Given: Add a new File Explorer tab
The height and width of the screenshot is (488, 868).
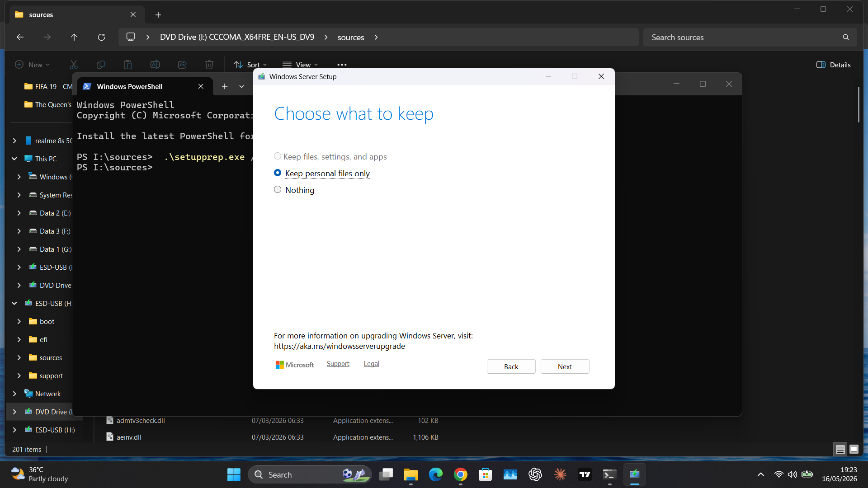Looking at the screenshot, I should pyautogui.click(x=158, y=15).
